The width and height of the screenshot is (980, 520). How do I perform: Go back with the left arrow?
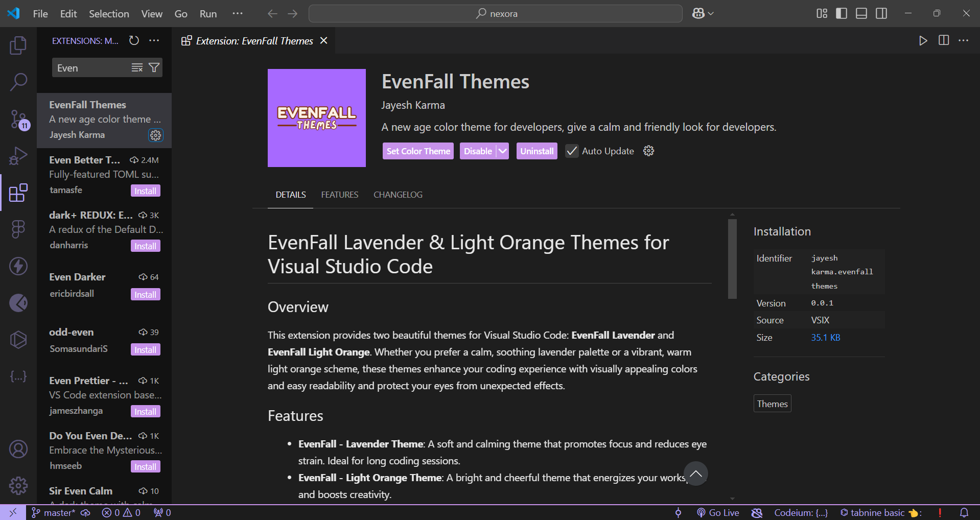coord(273,13)
